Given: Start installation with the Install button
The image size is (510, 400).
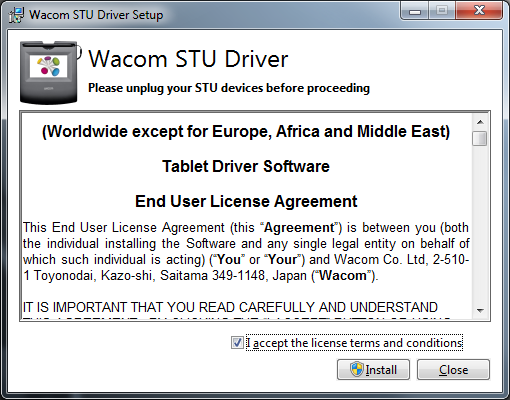Looking at the screenshot, I should [373, 369].
